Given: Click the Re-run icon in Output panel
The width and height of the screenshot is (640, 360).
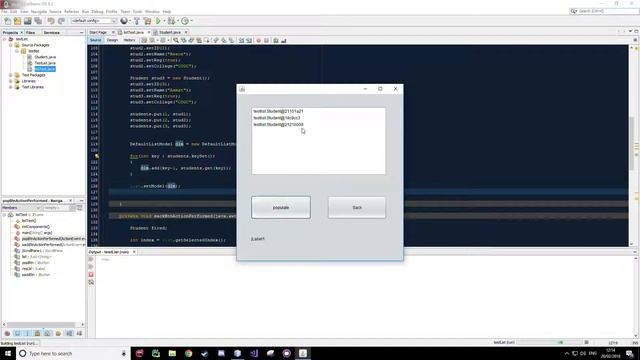Looking at the screenshot, I should (91, 259).
